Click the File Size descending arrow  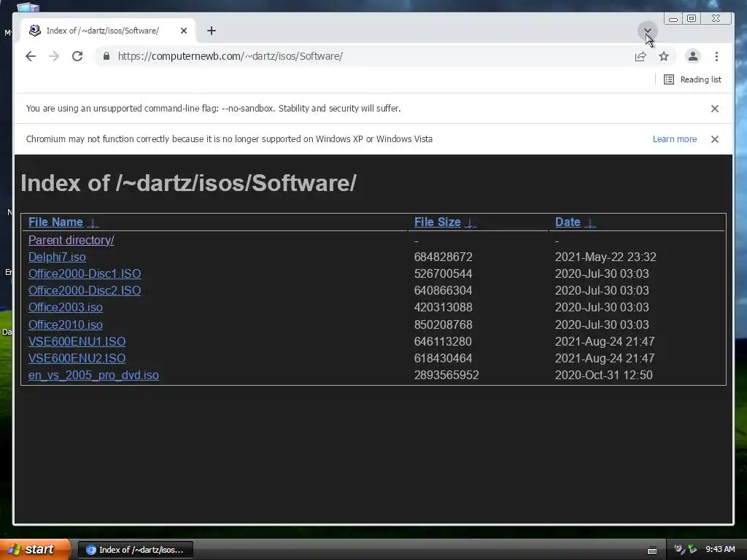click(x=471, y=222)
